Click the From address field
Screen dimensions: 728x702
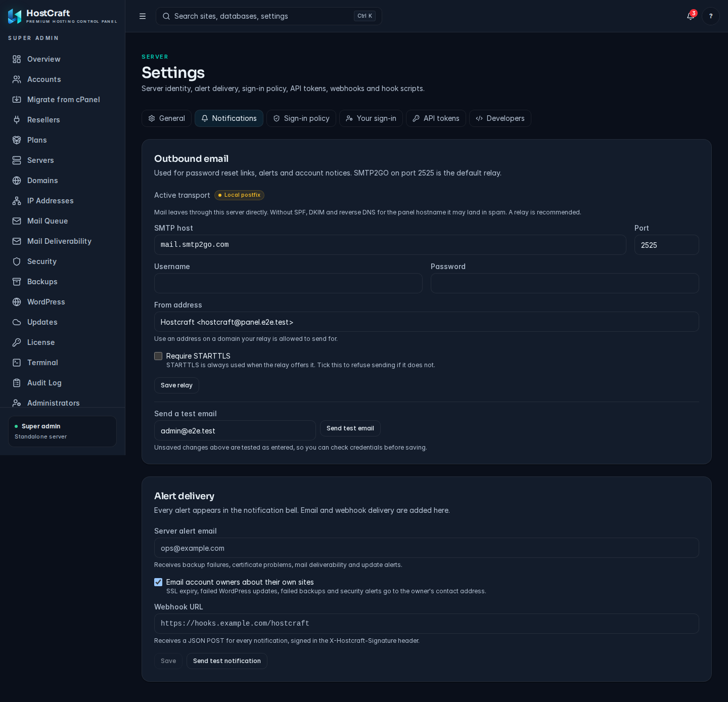tap(427, 322)
